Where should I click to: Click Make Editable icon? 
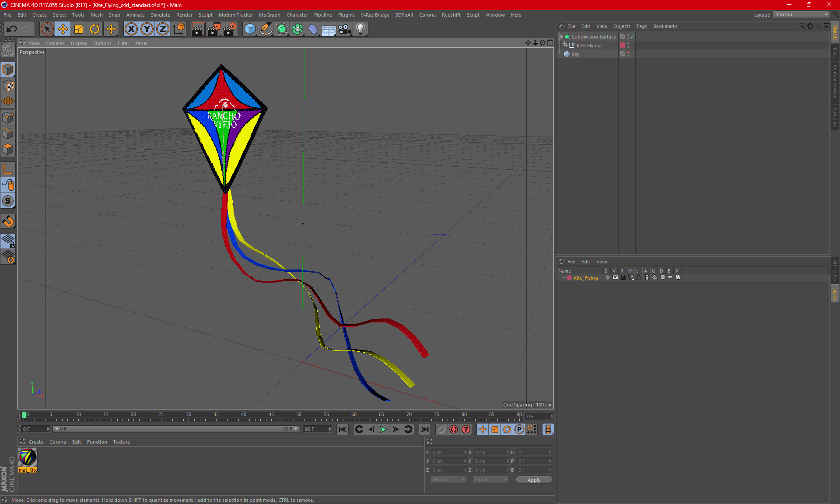point(8,49)
